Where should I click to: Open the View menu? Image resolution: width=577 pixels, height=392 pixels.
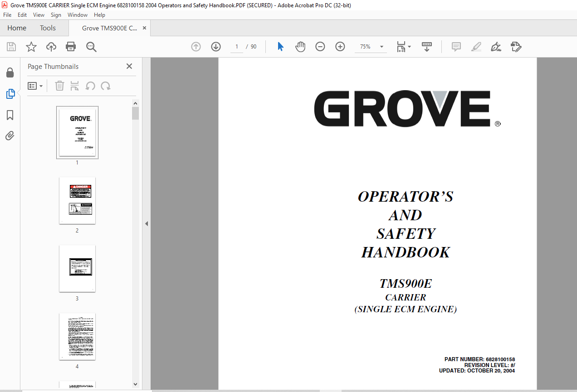point(39,15)
